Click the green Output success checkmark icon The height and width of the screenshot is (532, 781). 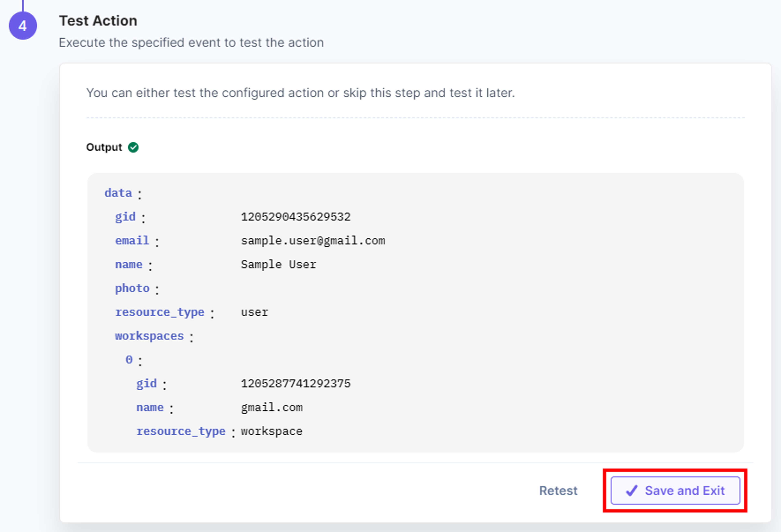[x=133, y=147]
